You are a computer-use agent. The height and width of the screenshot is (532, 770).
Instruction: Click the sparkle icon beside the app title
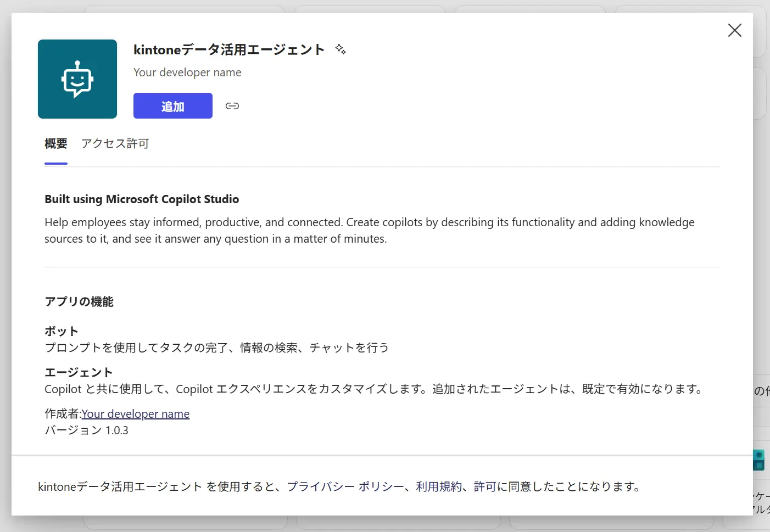pyautogui.click(x=341, y=49)
